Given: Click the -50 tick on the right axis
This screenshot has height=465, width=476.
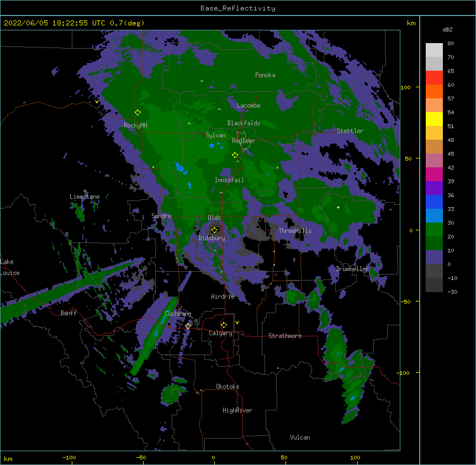Looking at the screenshot, I should [x=405, y=302].
